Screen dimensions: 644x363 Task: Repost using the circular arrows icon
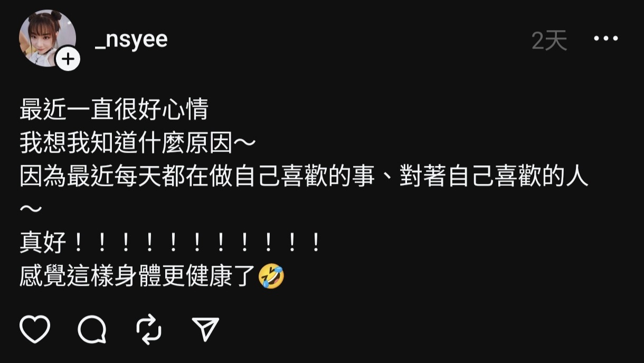[x=149, y=329]
